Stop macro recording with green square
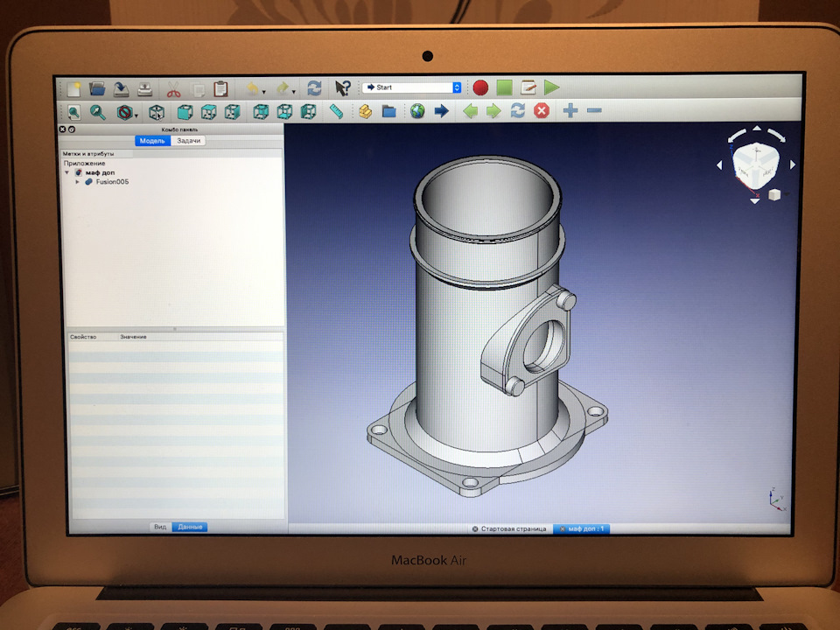This screenshot has width=840, height=630. pyautogui.click(x=504, y=87)
